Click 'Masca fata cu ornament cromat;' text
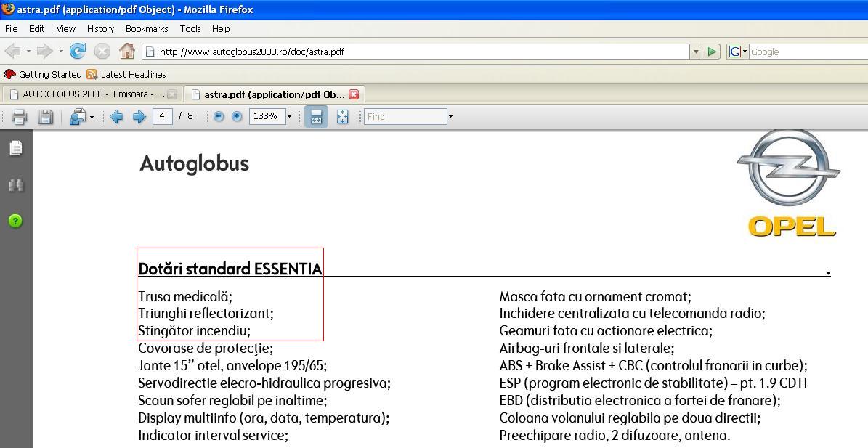868x448 pixels. point(595,296)
